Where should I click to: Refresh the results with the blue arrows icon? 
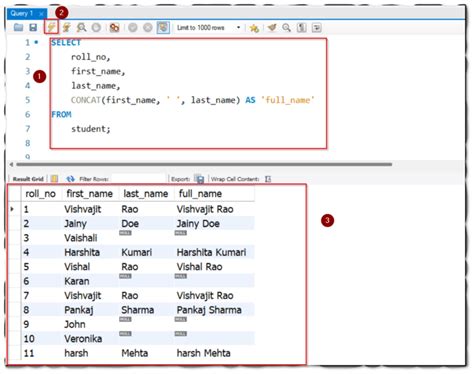(70, 179)
